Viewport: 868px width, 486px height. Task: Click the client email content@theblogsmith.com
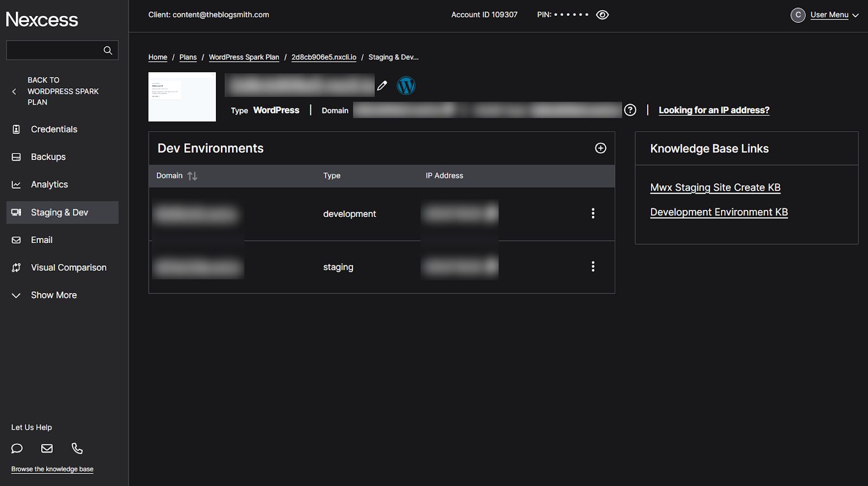(x=221, y=15)
